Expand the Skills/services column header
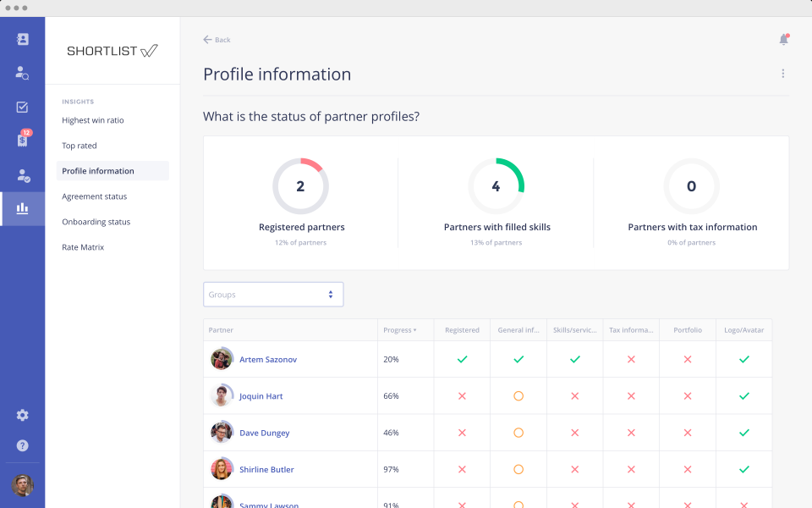 click(x=574, y=330)
